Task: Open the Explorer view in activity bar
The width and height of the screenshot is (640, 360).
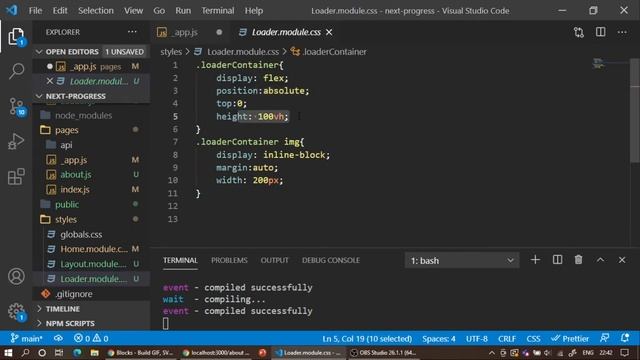Action: click(x=16, y=36)
